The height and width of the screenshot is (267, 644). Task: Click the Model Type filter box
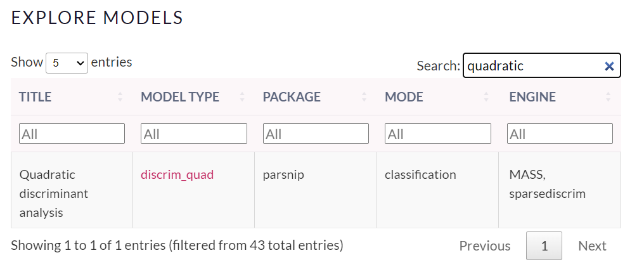click(x=194, y=134)
